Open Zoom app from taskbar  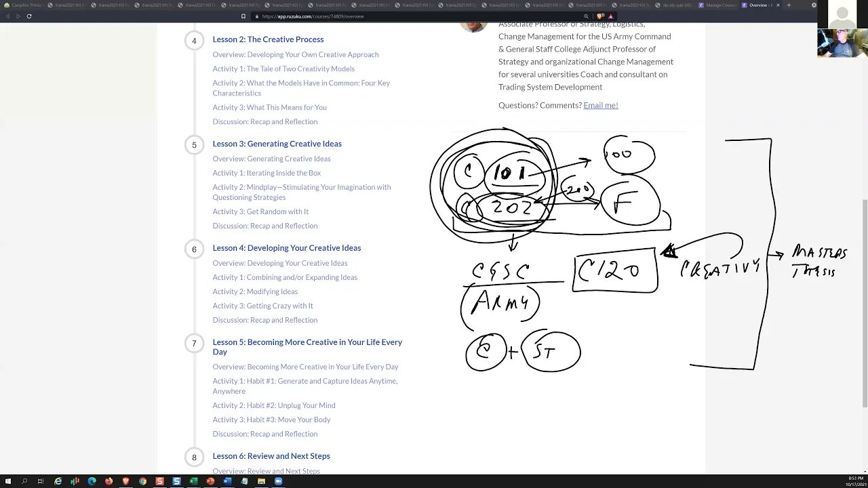click(x=278, y=481)
